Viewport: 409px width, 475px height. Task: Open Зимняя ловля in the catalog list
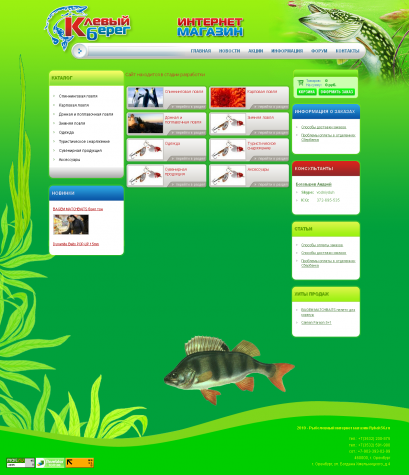(72, 123)
